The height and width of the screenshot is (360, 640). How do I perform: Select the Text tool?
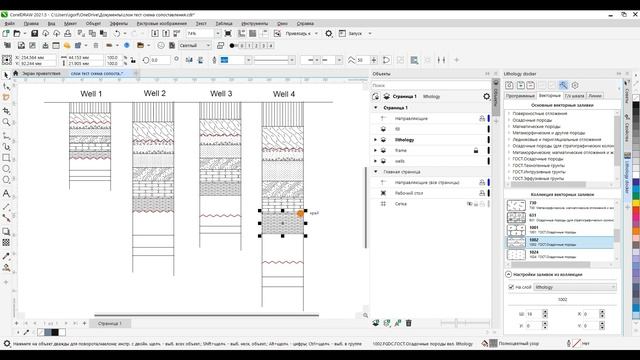[6, 193]
